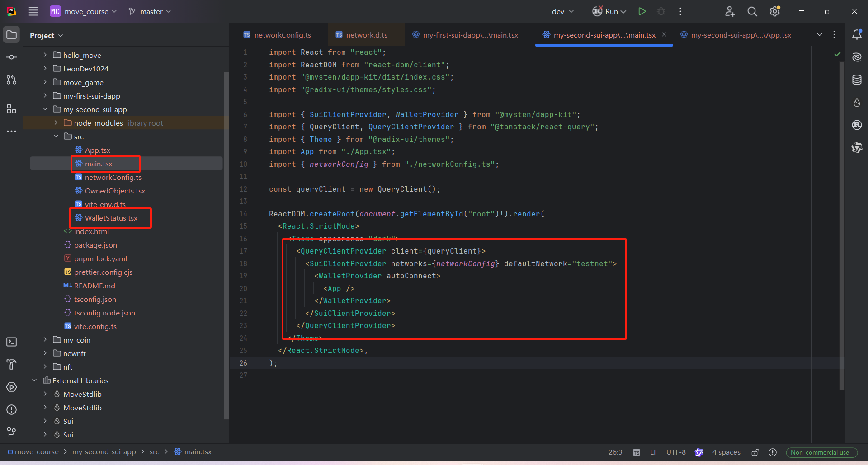Click the TypeScript language service status icon
868x465 pixels.
[637, 452]
